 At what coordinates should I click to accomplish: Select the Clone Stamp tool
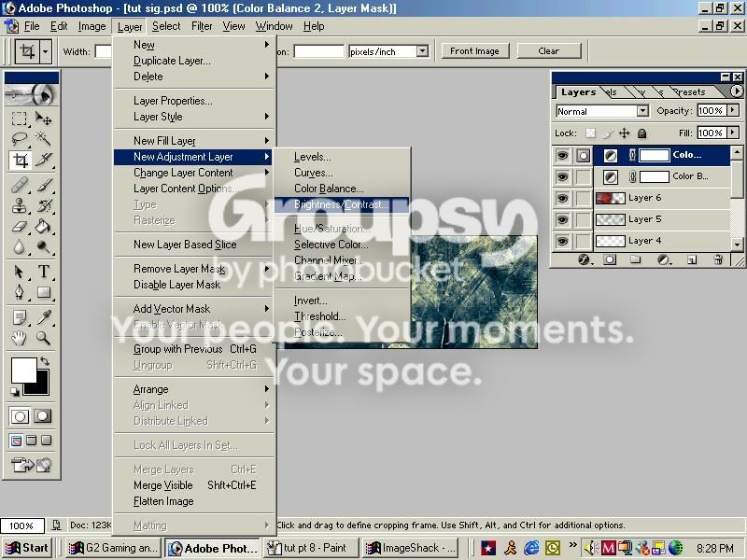coord(19,205)
